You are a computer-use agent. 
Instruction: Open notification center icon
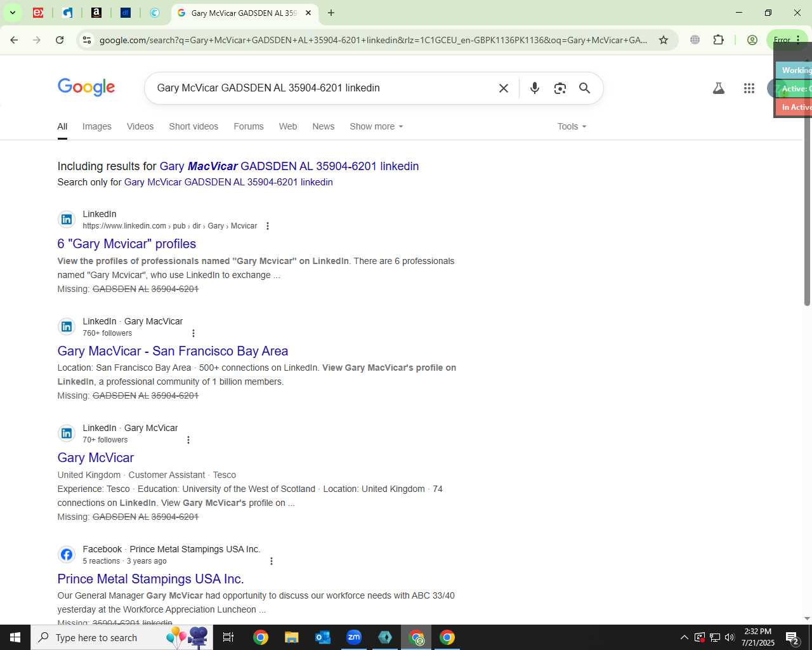click(792, 637)
